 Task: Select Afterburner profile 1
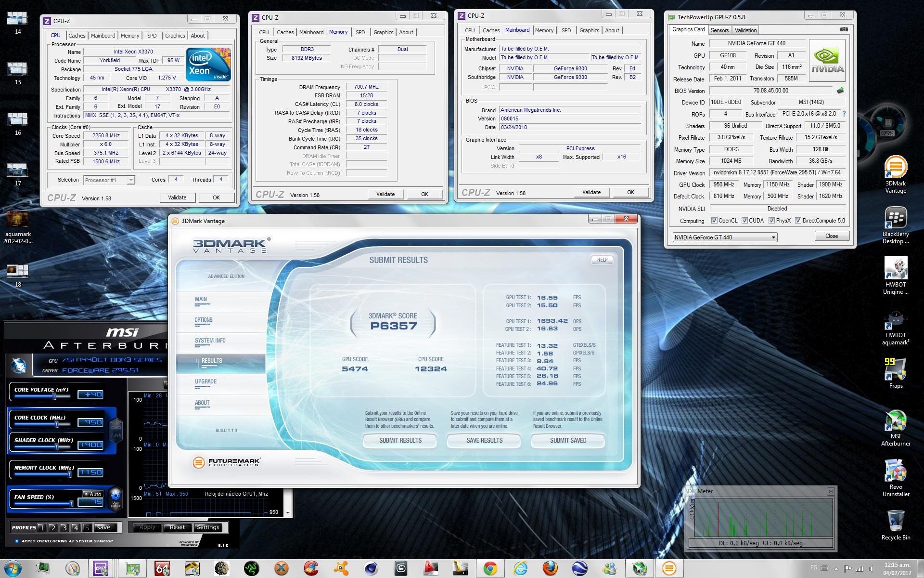[x=42, y=528]
